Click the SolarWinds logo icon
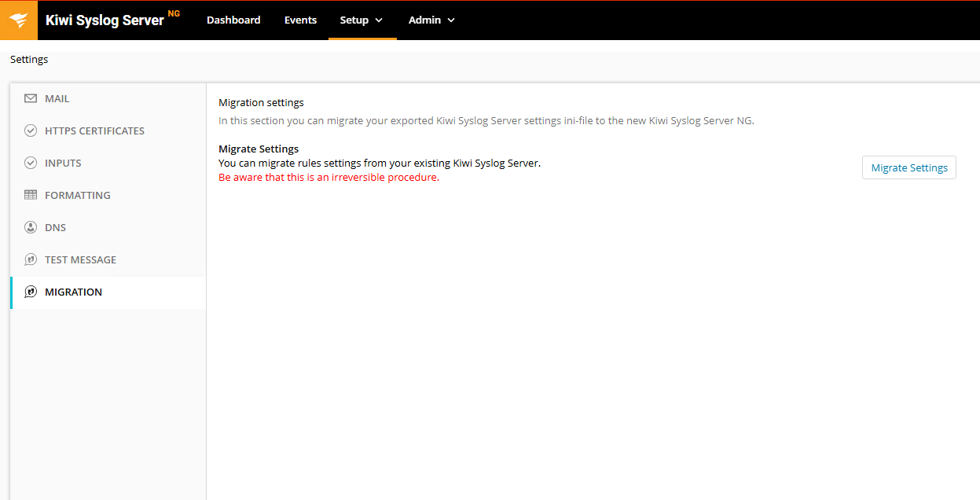 (x=19, y=20)
